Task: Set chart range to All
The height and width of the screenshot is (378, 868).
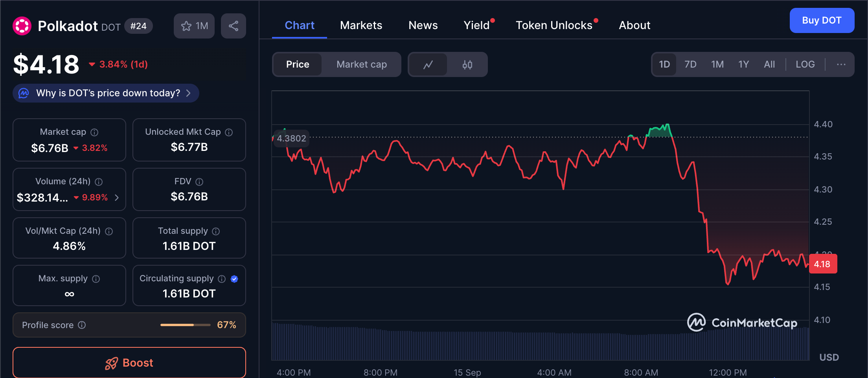Action: click(x=769, y=64)
